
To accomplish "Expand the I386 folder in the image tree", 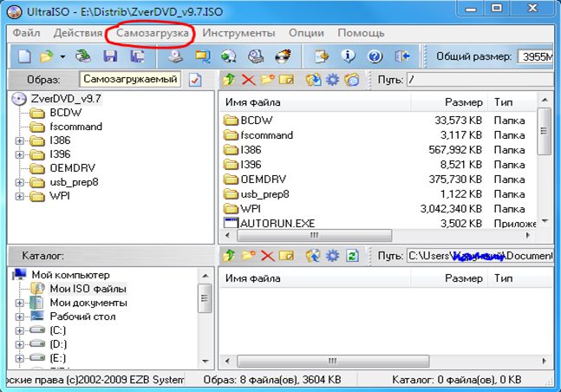I will (20, 140).
